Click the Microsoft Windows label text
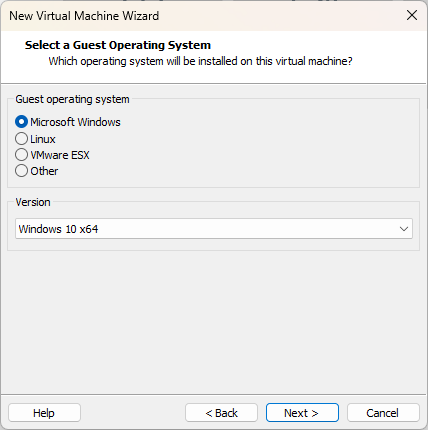 click(x=75, y=122)
